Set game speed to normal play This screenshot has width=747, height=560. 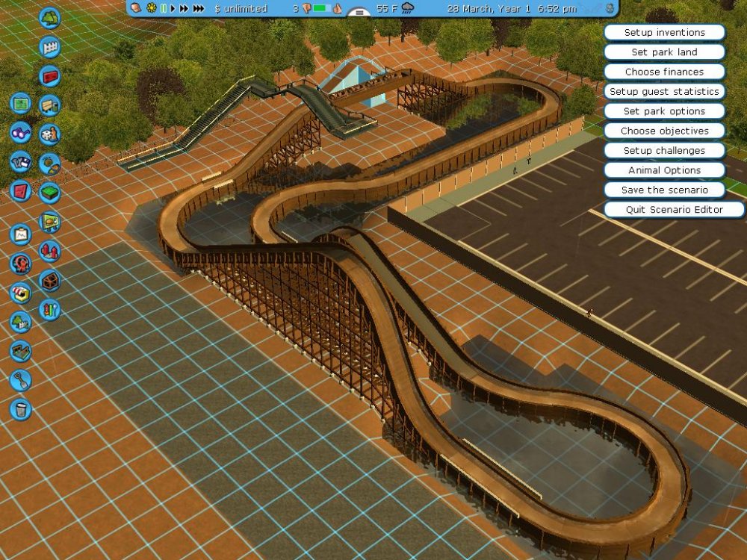173,9
